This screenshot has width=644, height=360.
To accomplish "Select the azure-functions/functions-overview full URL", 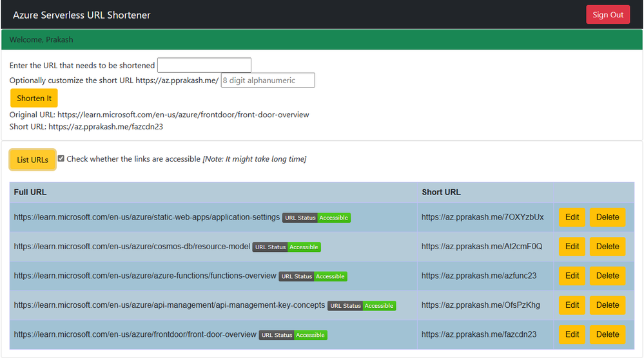I will [145, 276].
